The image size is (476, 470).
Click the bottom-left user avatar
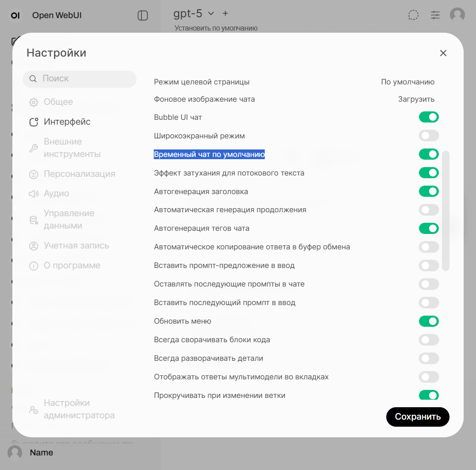tap(15, 452)
